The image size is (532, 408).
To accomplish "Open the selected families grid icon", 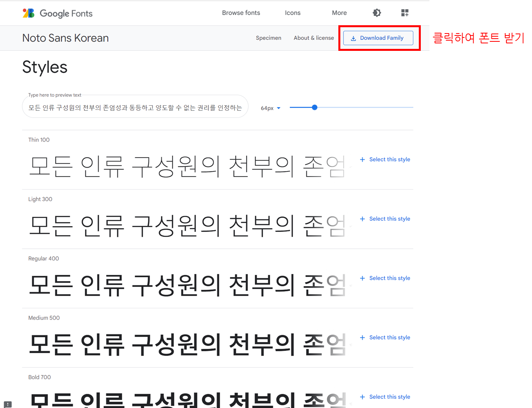I will click(405, 13).
